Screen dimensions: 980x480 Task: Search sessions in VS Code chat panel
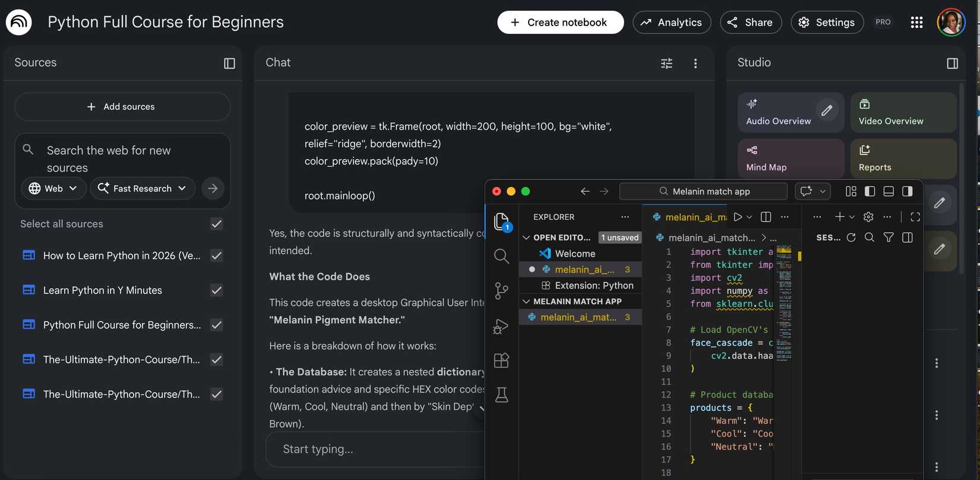pyautogui.click(x=870, y=238)
